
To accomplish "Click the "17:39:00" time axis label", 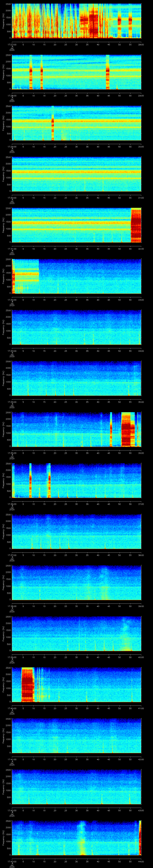I will pyautogui.click(x=12, y=657).
